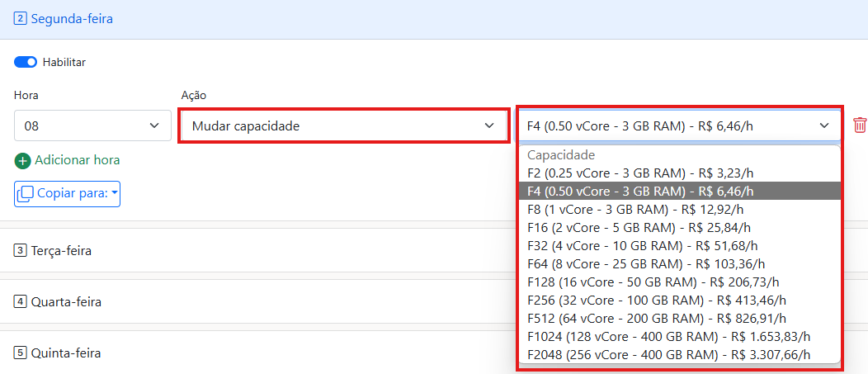
Task: Click the Quarta-feira number 4 icon
Action: coord(21,301)
